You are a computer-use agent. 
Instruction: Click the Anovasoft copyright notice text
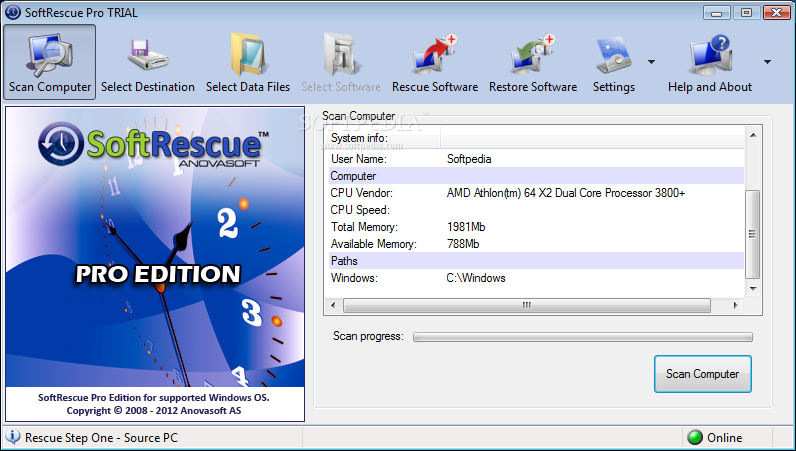(x=154, y=410)
